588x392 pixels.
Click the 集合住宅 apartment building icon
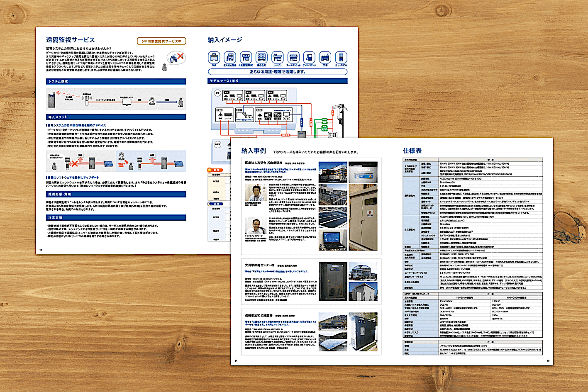click(x=262, y=57)
